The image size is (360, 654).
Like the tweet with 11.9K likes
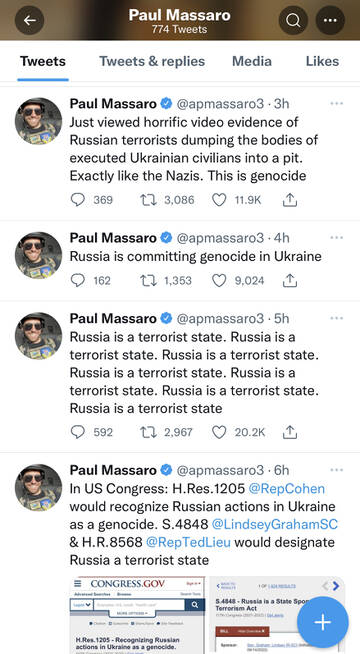coord(219,200)
